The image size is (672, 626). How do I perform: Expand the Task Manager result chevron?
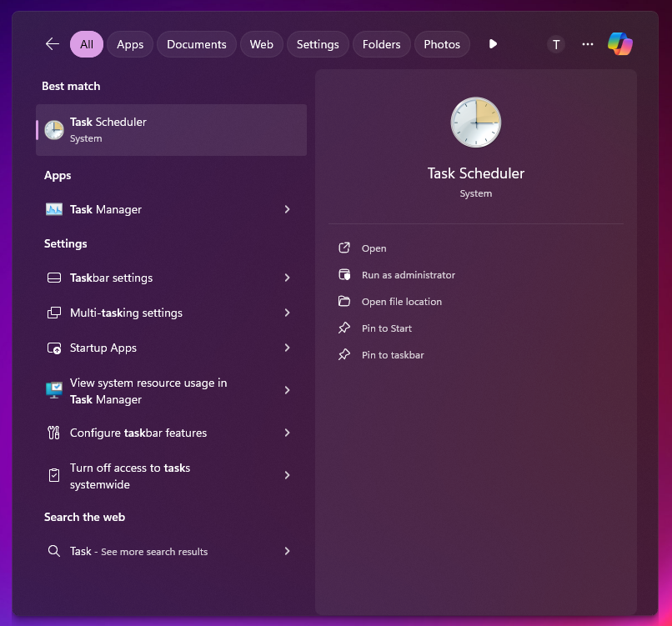[x=287, y=209]
